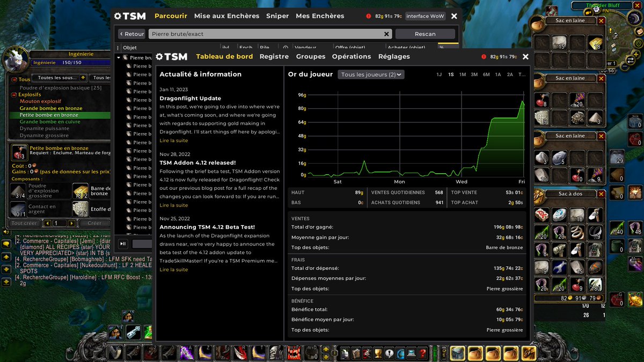644x362 pixels.
Task: Open the Parcourir tab in TSM auction window
Action: tap(171, 16)
